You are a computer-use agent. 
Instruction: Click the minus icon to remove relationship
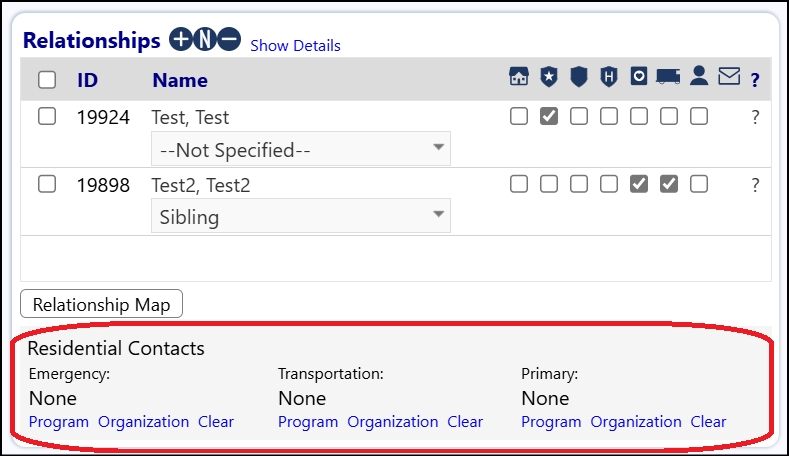(229, 39)
